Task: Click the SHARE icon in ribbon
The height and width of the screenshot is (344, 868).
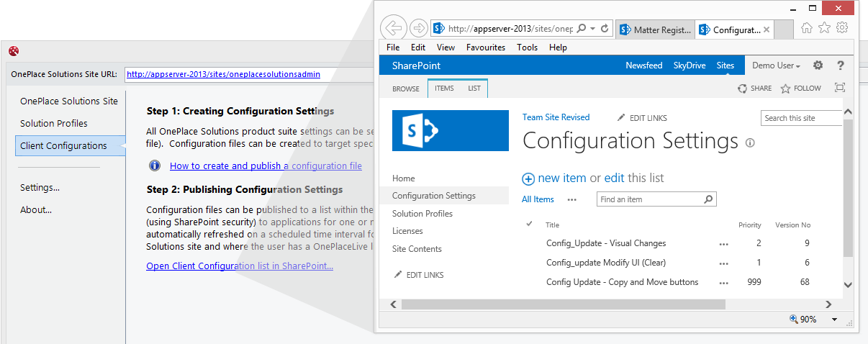Action: [x=742, y=89]
